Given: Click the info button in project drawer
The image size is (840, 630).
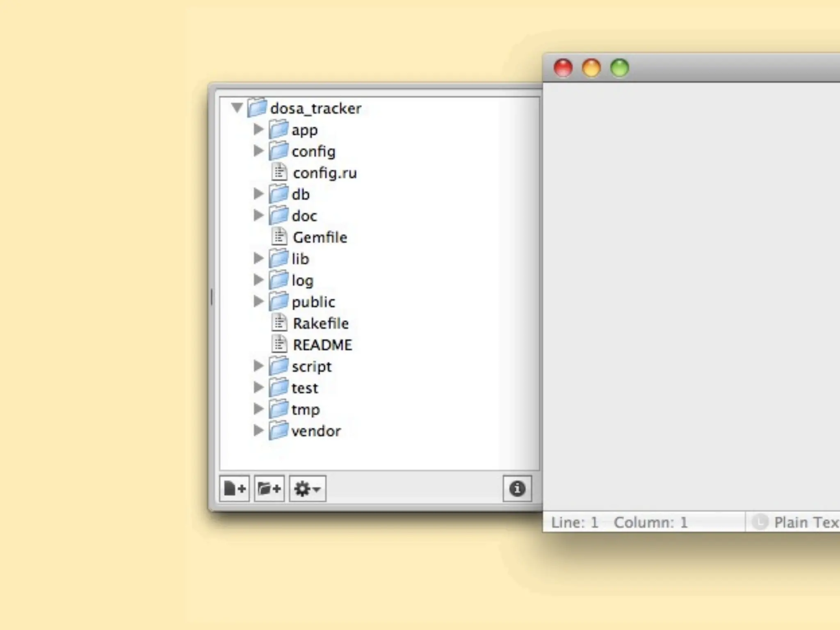Looking at the screenshot, I should (x=517, y=488).
